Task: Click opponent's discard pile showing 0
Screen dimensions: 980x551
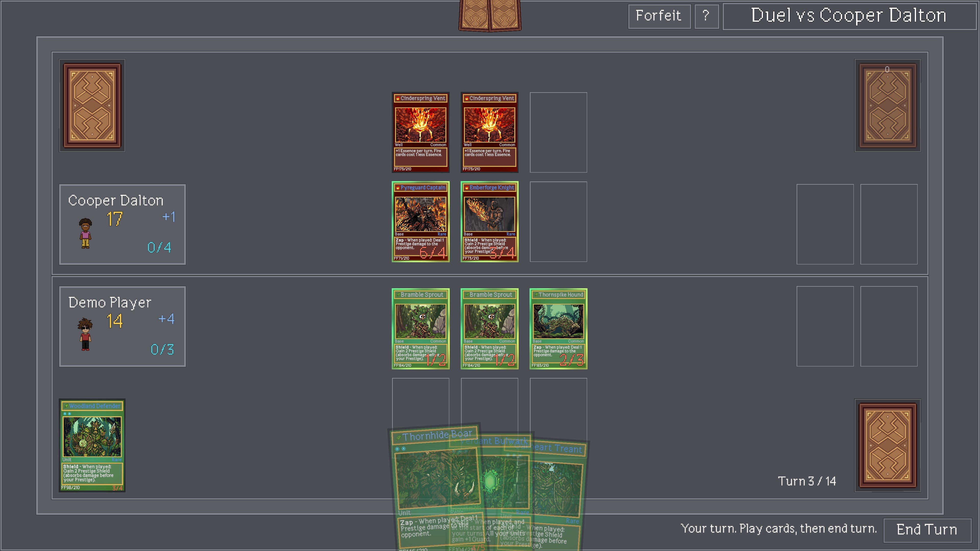Action: [888, 106]
